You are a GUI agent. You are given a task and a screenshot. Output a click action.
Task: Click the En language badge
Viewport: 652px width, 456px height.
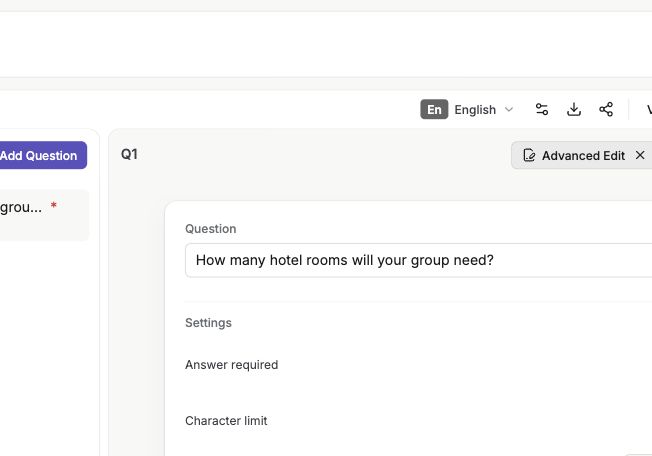pos(434,109)
